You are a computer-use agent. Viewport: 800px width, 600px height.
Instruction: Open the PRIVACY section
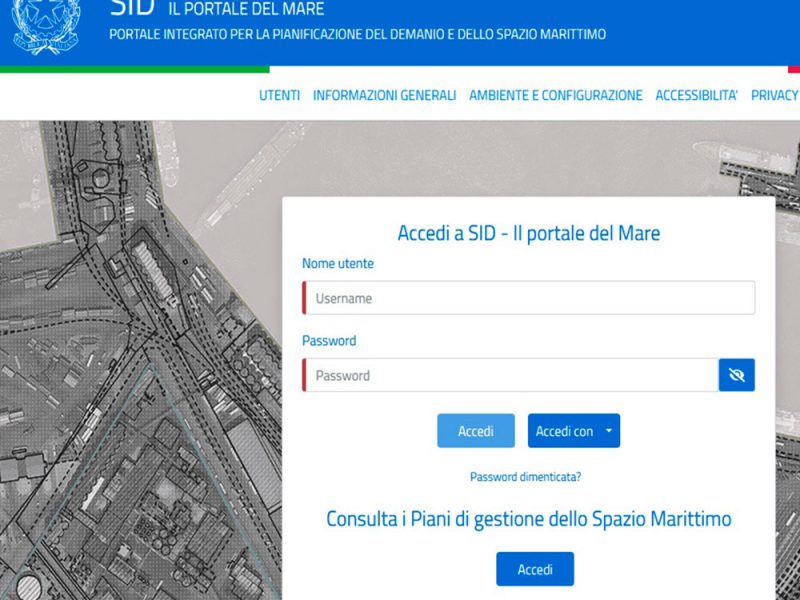(775, 95)
